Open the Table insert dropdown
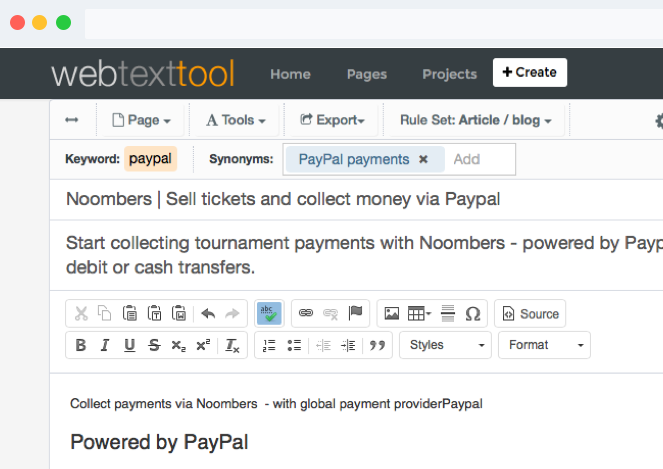 pos(419,314)
